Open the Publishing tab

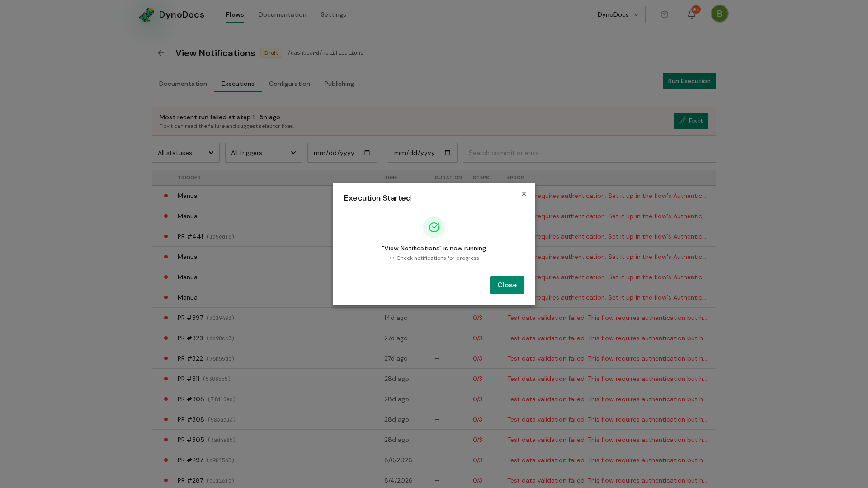coord(339,84)
